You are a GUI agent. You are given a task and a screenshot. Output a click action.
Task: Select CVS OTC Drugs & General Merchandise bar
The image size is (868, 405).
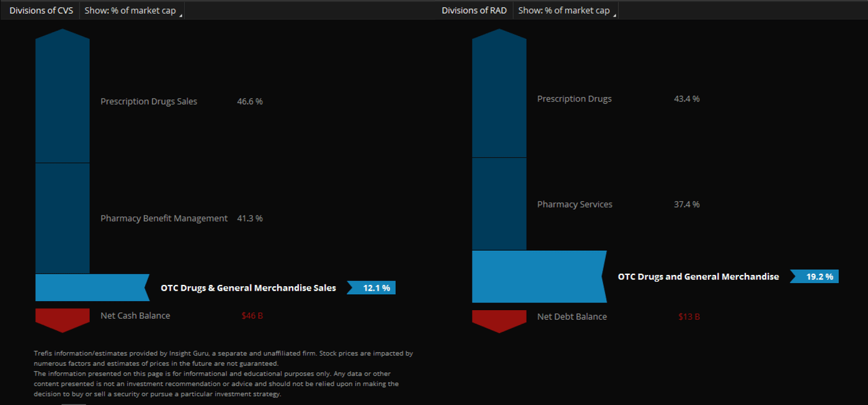[x=92, y=288]
